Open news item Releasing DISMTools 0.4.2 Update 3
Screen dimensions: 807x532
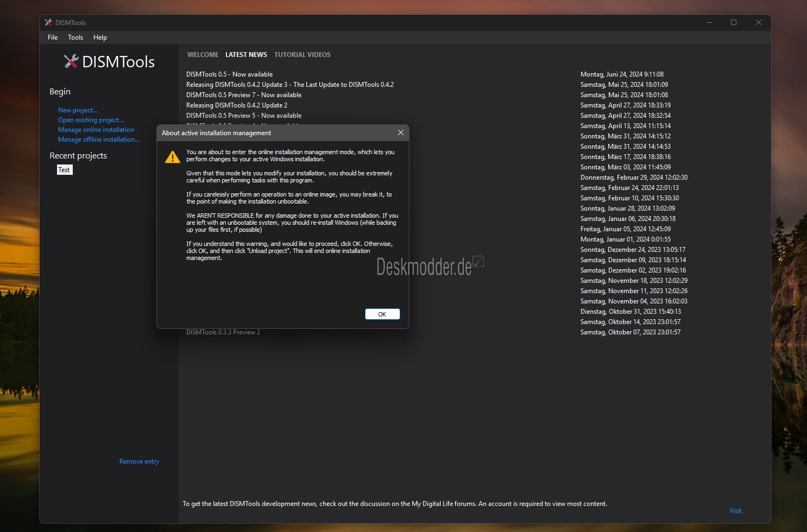(290, 85)
